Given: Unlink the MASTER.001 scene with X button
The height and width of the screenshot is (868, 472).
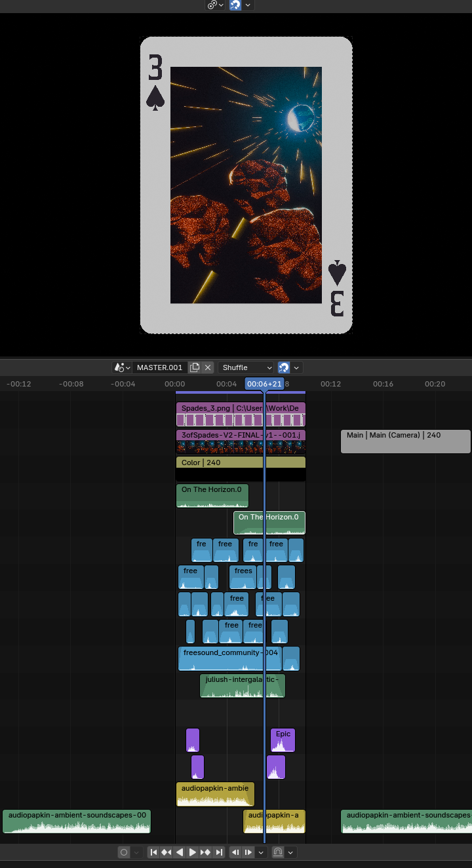Looking at the screenshot, I should [x=208, y=368].
